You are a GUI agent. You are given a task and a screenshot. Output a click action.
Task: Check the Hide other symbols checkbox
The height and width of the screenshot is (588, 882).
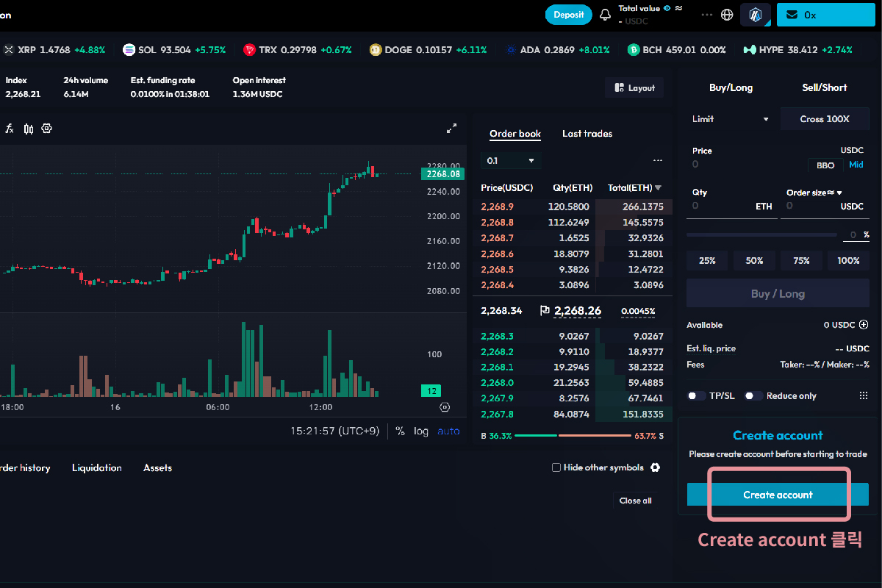click(x=556, y=467)
